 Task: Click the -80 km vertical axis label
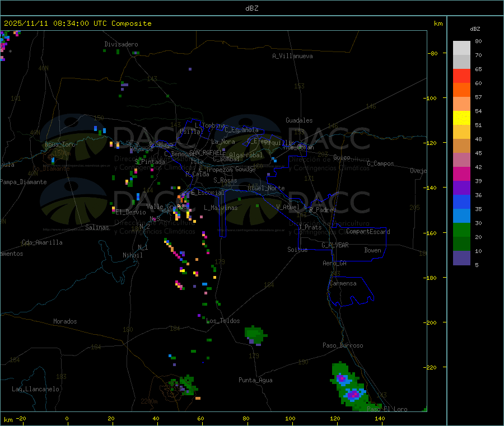(432, 53)
